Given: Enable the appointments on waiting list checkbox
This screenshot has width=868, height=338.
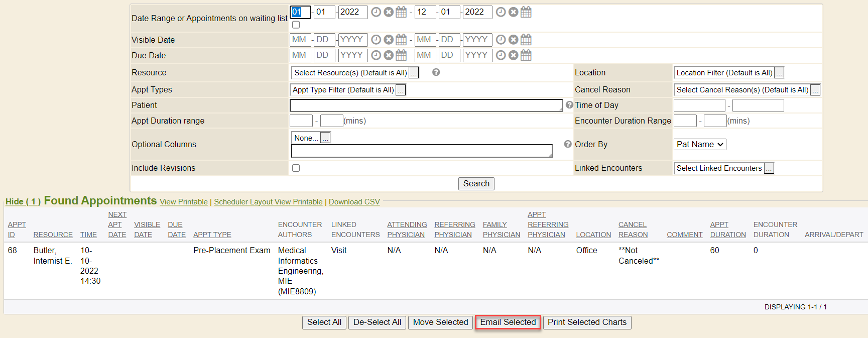Looking at the screenshot, I should 296,25.
